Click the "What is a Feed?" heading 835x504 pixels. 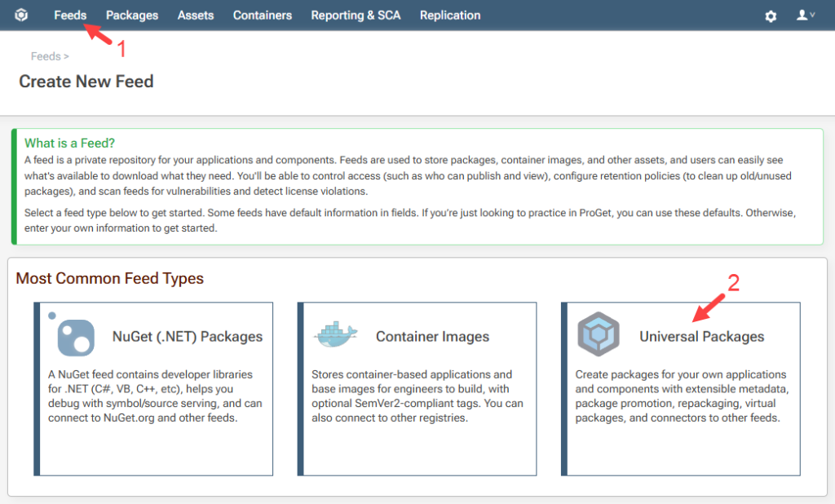coord(70,143)
